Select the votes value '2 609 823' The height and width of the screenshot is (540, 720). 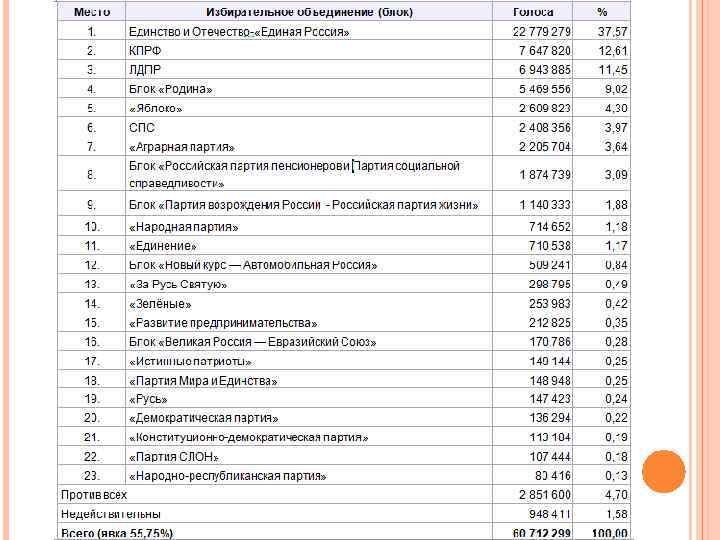[545, 108]
